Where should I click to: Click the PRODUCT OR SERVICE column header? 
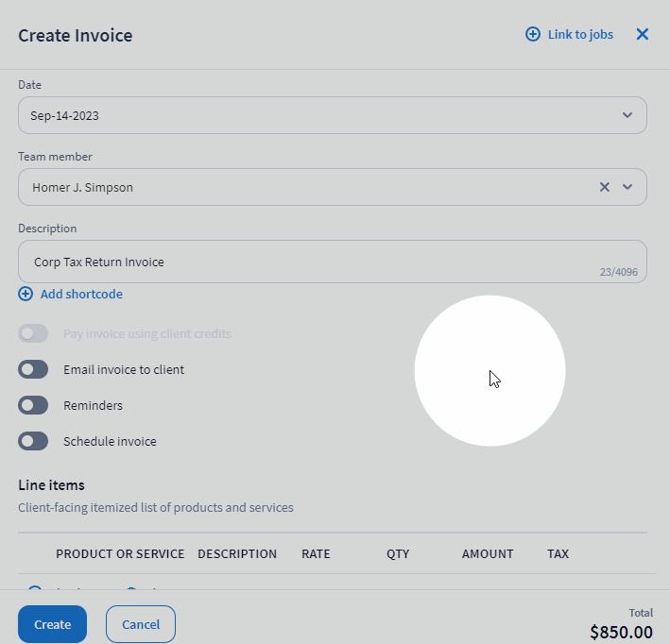click(x=120, y=554)
